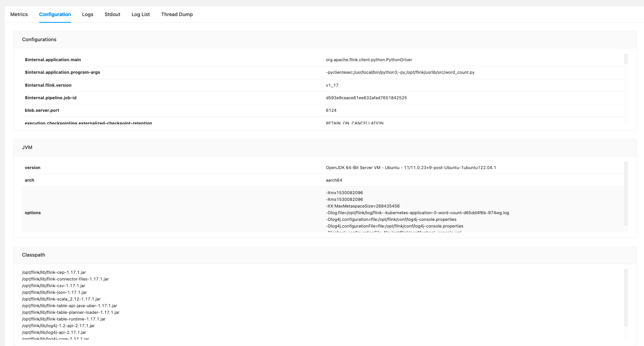Click the Configurations section header

click(x=325, y=40)
